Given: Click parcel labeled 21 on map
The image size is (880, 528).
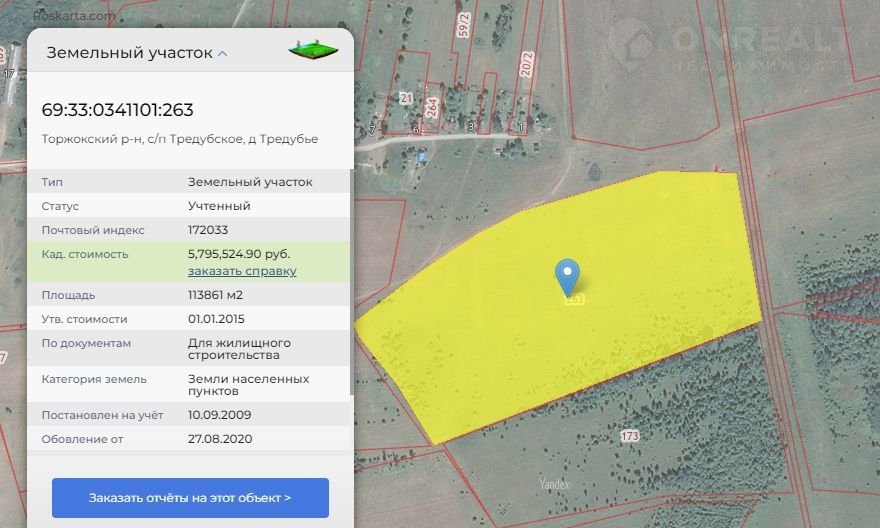Looking at the screenshot, I should [x=406, y=98].
